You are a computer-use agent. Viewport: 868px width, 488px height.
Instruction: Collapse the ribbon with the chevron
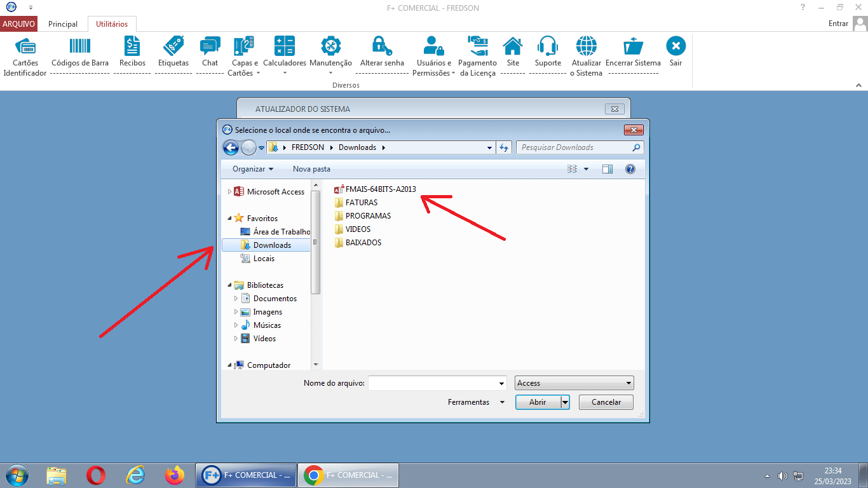tap(858, 85)
